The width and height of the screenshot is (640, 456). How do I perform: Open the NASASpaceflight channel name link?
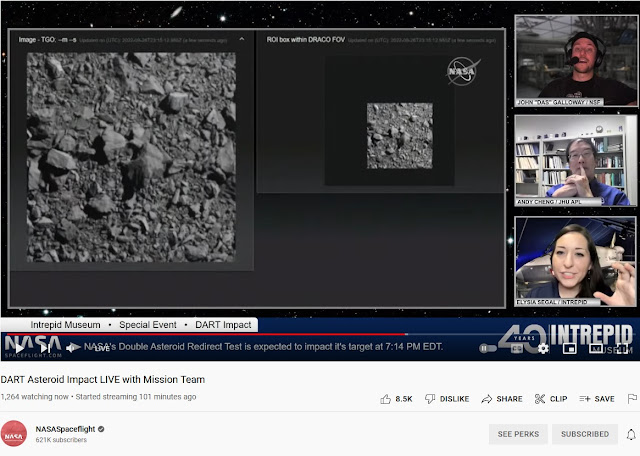(x=65, y=429)
